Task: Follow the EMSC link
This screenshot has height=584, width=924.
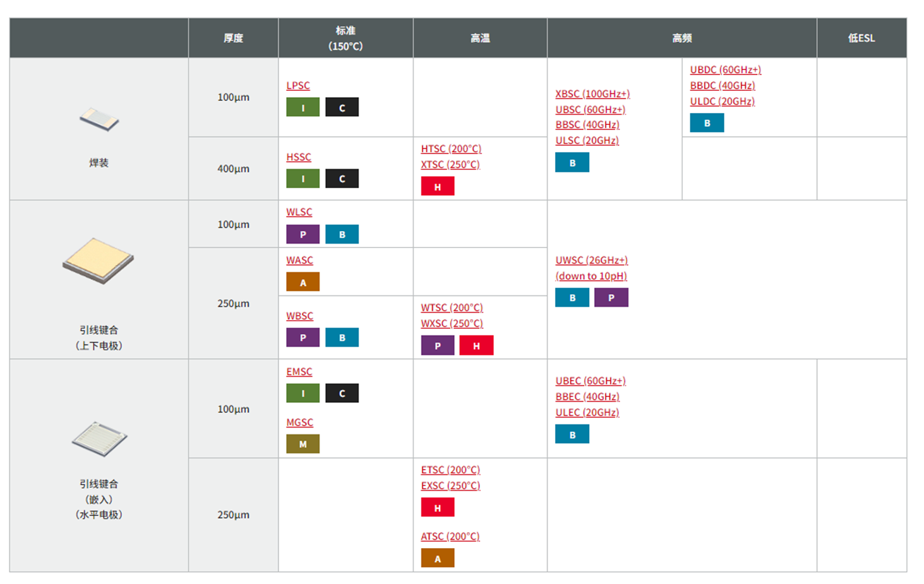Action: coord(299,372)
